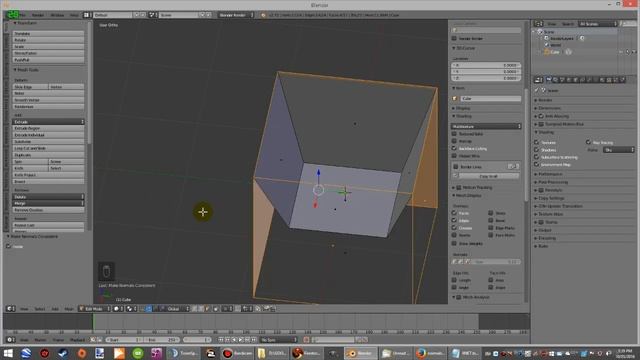This screenshot has width=640, height=360.
Task: Click the Translate tool button
Action: click(49, 33)
